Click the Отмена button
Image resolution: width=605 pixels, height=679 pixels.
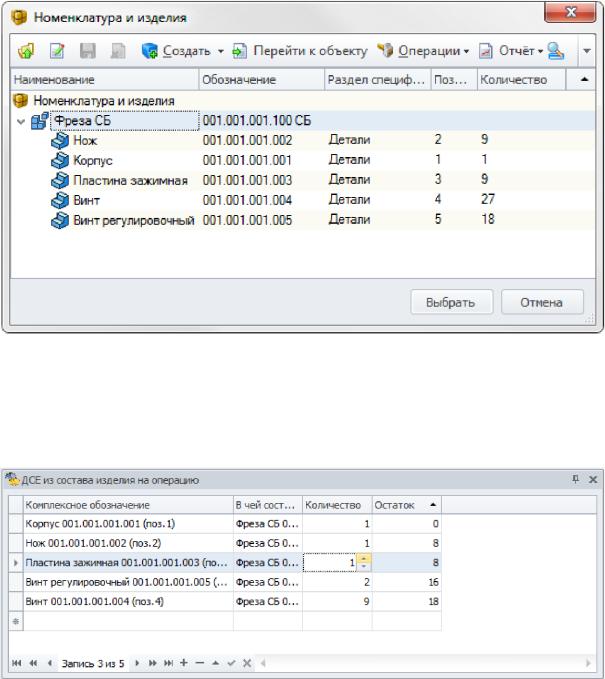point(542,302)
